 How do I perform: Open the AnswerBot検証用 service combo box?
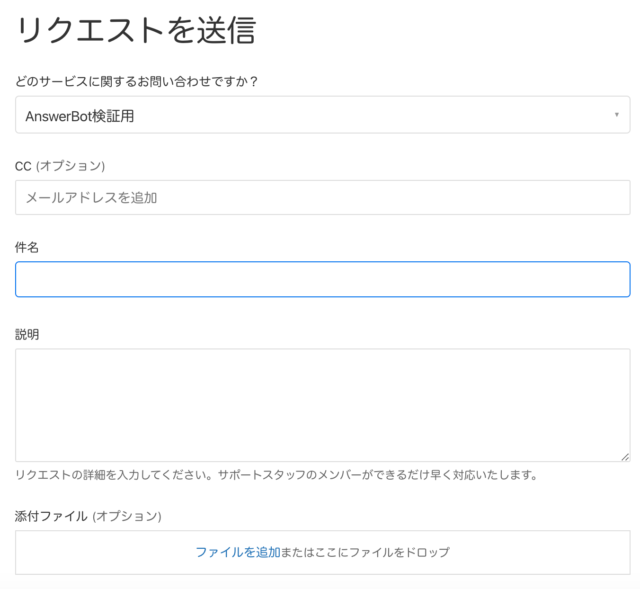pos(322,115)
